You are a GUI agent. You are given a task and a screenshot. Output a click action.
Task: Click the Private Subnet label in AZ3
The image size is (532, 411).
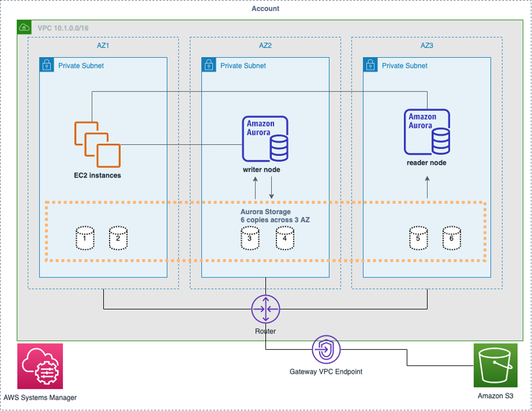point(405,65)
